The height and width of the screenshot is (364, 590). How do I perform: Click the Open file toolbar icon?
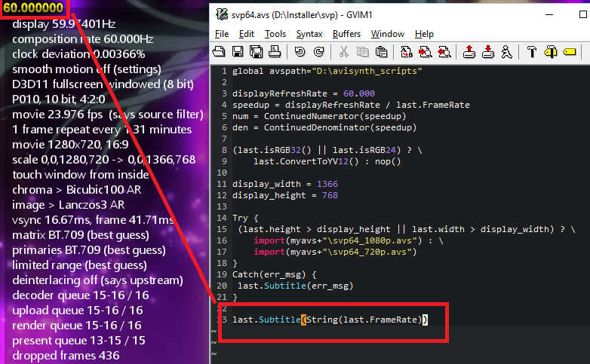tap(220, 52)
